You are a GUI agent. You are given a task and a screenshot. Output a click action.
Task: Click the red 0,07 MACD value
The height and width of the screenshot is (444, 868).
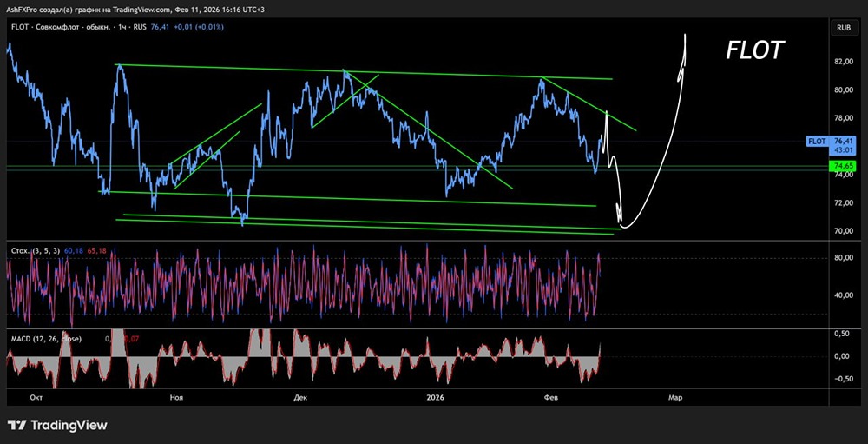pyautogui.click(x=131, y=338)
